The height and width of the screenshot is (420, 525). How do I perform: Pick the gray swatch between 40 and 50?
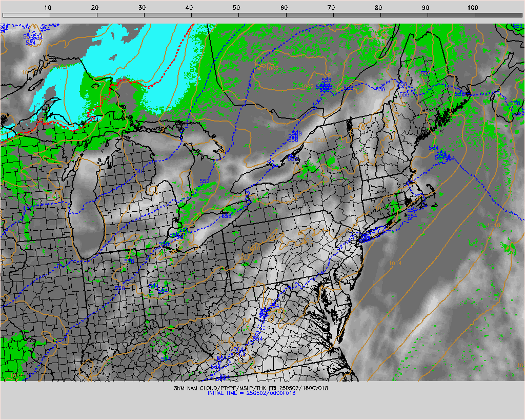click(215, 15)
